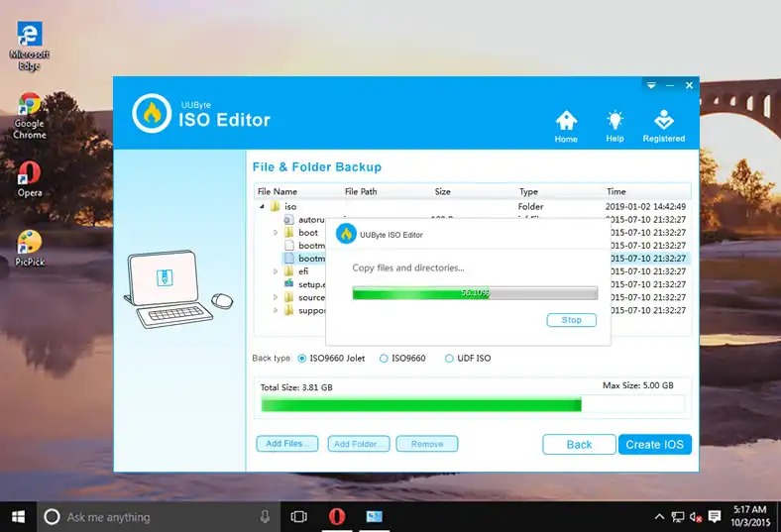The height and width of the screenshot is (532, 781).
Task: Open Google Chrome desktop shortcut
Action: pyautogui.click(x=30, y=116)
